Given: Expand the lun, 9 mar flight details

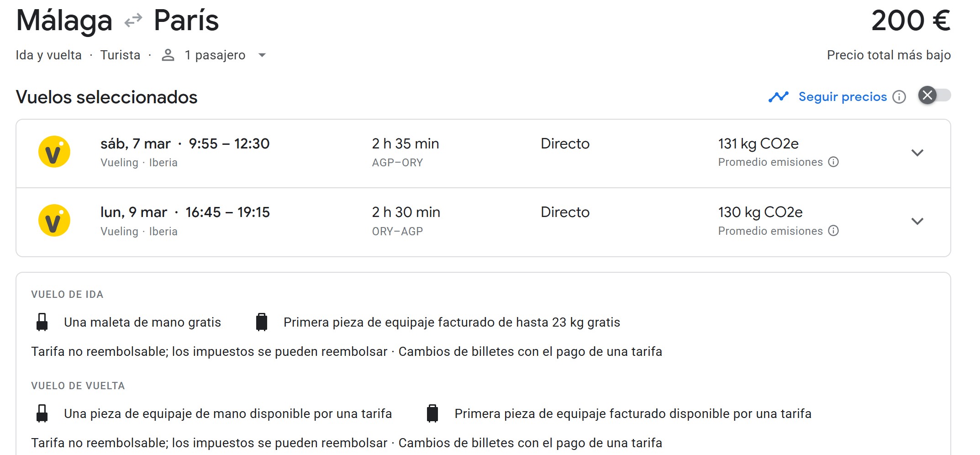Looking at the screenshot, I should (x=917, y=222).
